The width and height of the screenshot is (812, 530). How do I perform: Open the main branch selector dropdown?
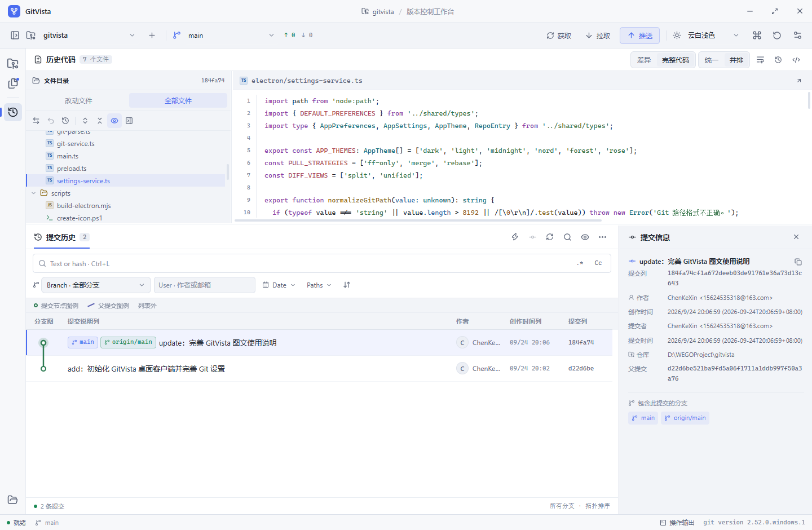click(224, 36)
